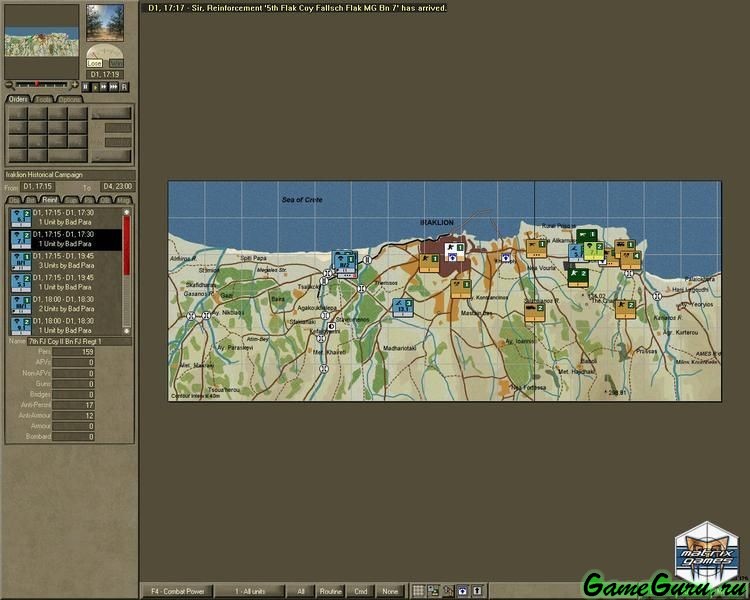Click the overview minimap

click(42, 42)
